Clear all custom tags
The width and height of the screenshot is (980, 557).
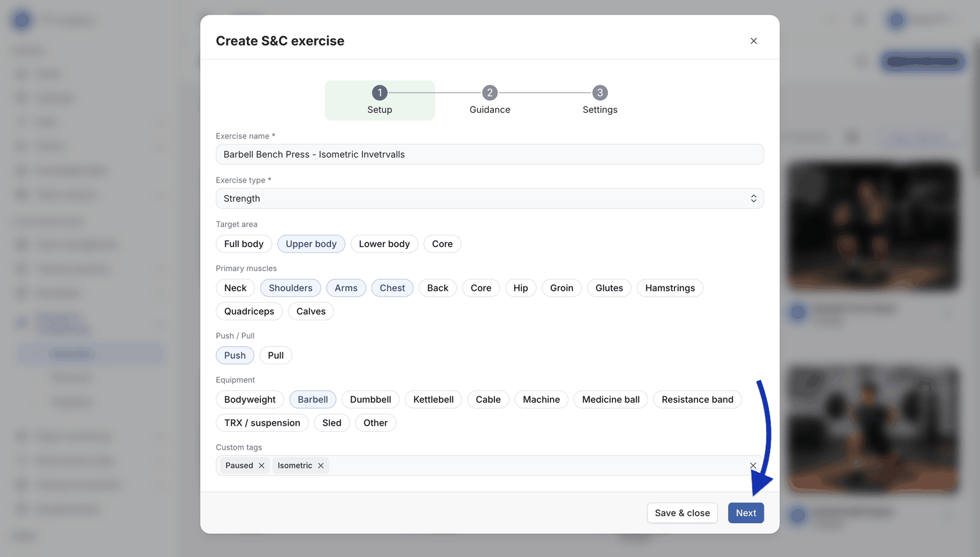pyautogui.click(x=753, y=466)
